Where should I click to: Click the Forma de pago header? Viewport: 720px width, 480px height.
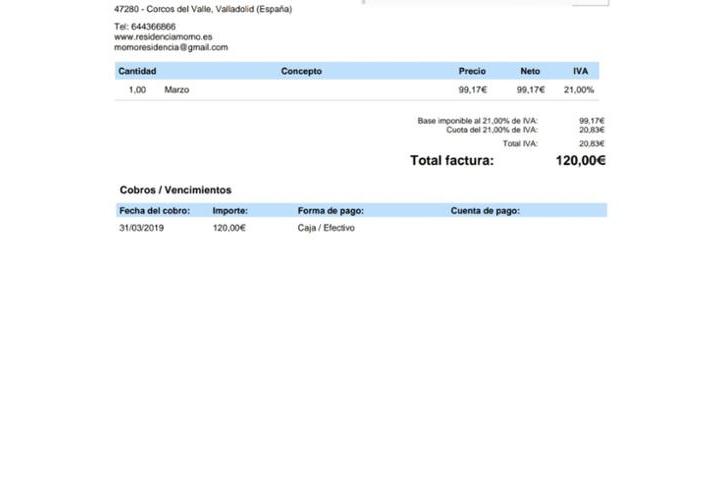click(x=330, y=211)
